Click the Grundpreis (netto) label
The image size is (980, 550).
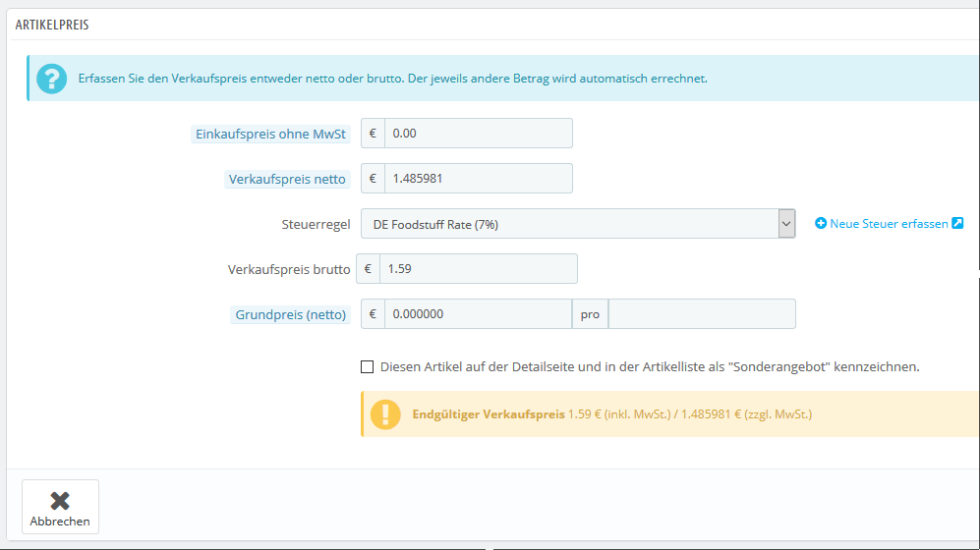pyautogui.click(x=291, y=314)
